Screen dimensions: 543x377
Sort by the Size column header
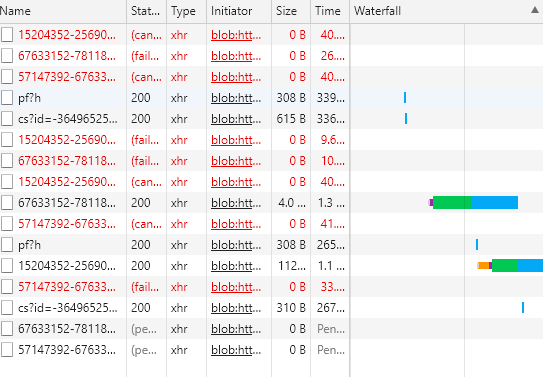(291, 11)
